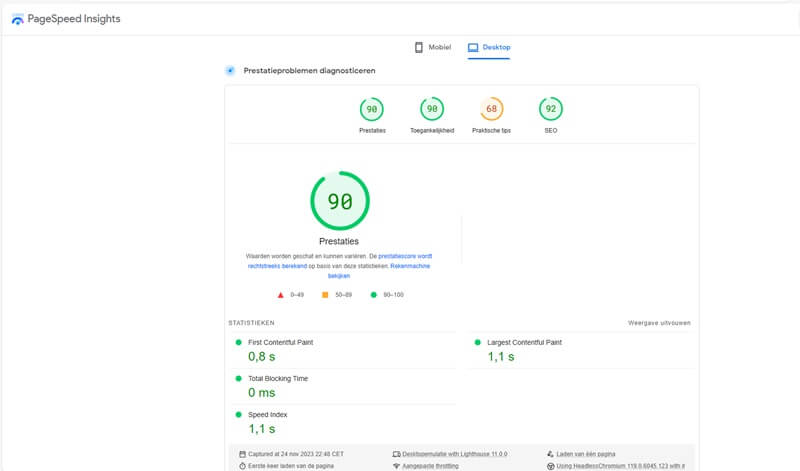Viewport: 800px width, 471px height.
Task: Expand view with Weergave uitvouwen
Action: 658,323
